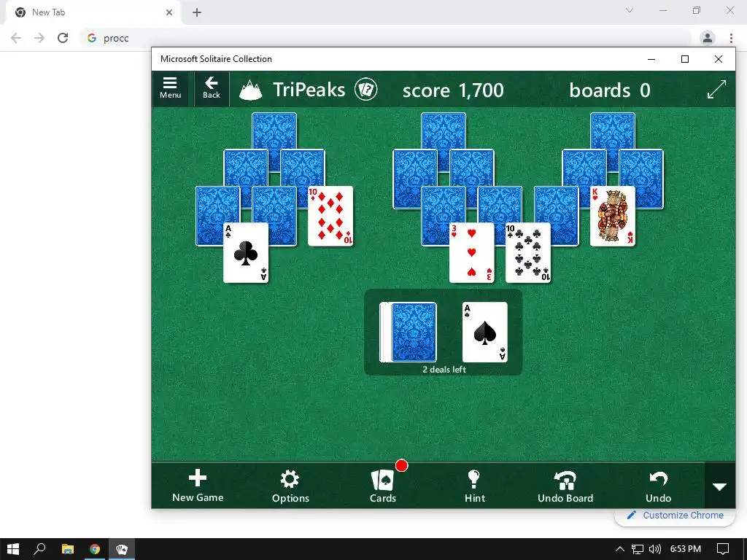Start a New Game
This screenshot has height=560, width=747.
(x=198, y=486)
